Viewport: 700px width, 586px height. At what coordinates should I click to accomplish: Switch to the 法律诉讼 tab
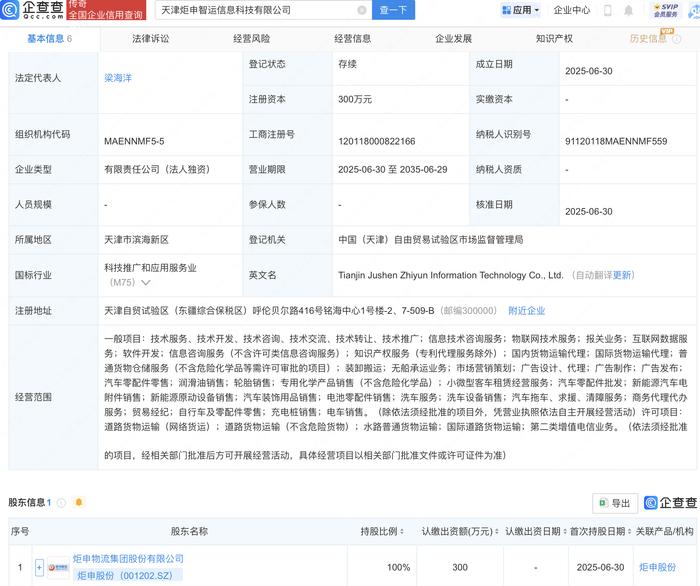point(150,39)
